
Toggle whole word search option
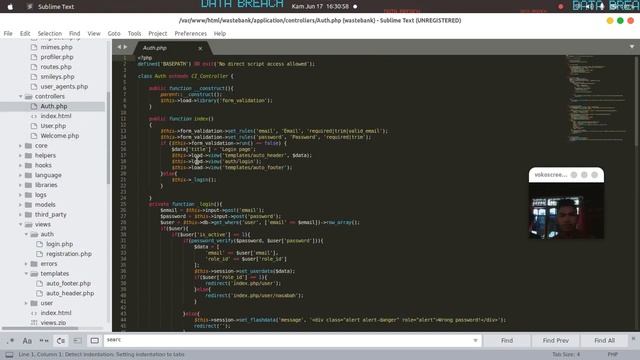pyautogui.click(x=44, y=340)
